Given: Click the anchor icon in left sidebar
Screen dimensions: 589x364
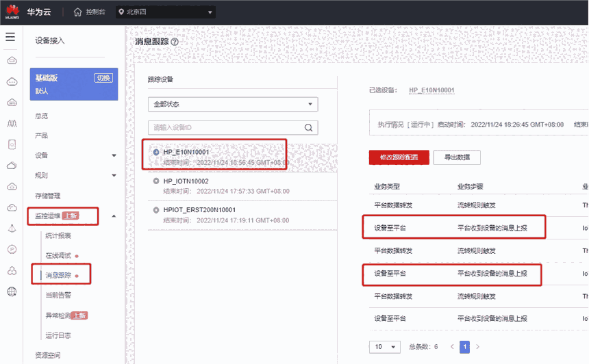Looking at the screenshot, I should [x=12, y=229].
